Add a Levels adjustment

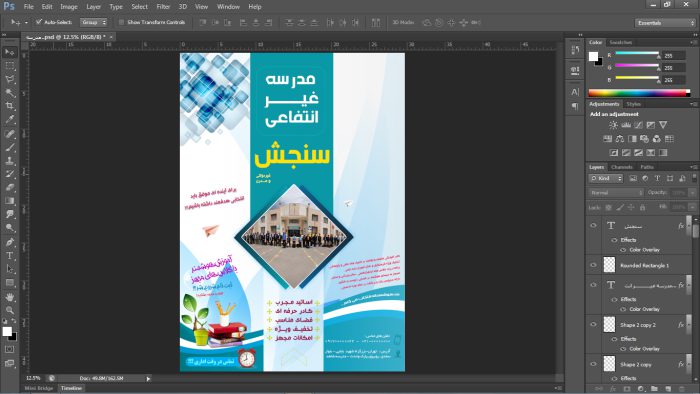point(626,125)
